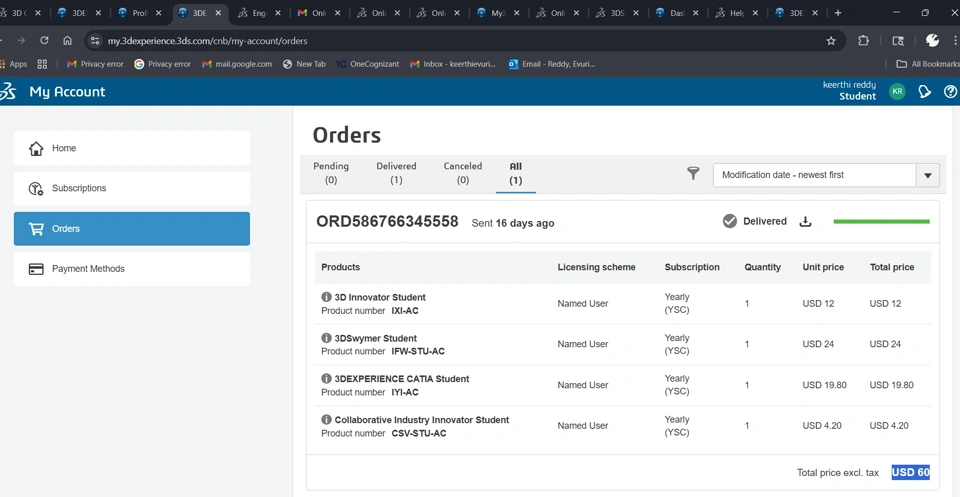Go to the browser home page

click(x=67, y=41)
